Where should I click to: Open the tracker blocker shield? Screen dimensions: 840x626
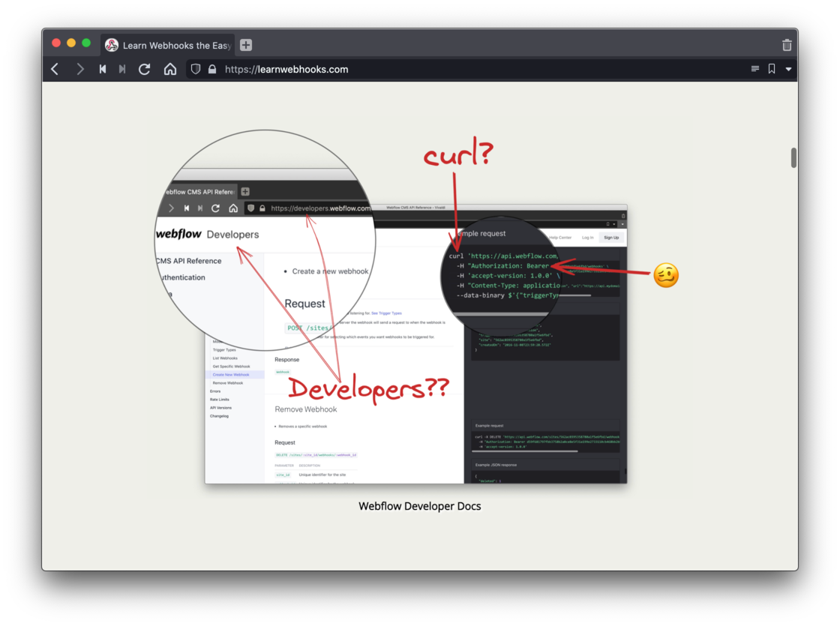click(x=196, y=69)
